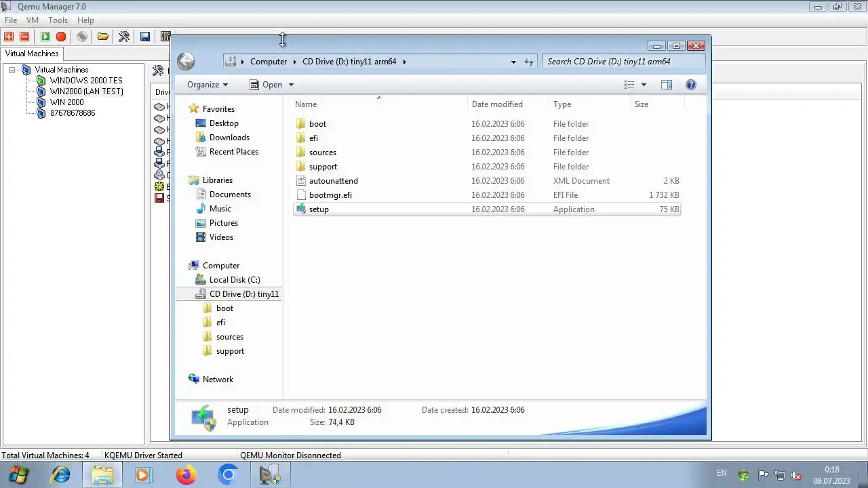868x488 pixels.
Task: Click the mixer sliders toolbar icon
Action: 165,37
